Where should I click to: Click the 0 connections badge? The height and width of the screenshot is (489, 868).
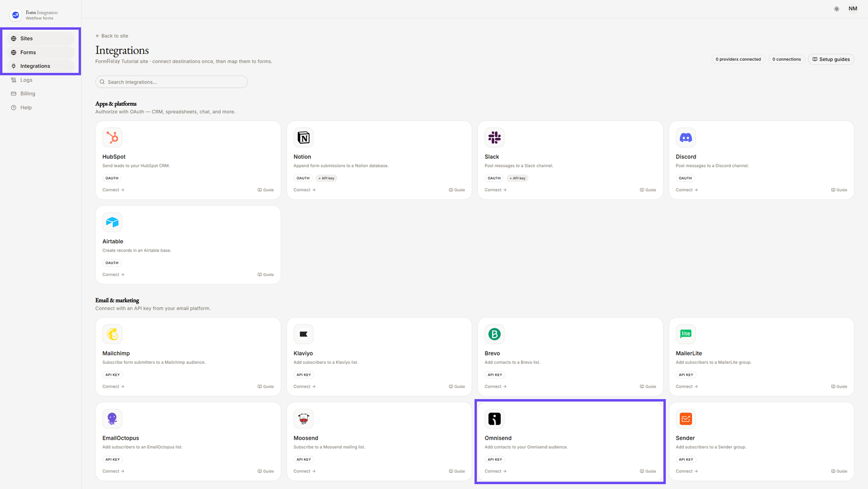(x=787, y=59)
